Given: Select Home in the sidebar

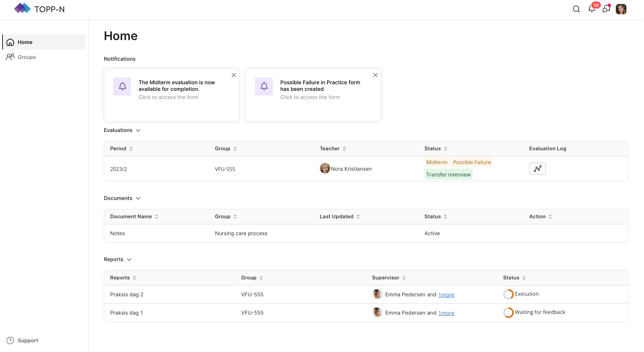Looking at the screenshot, I should pyautogui.click(x=25, y=42).
